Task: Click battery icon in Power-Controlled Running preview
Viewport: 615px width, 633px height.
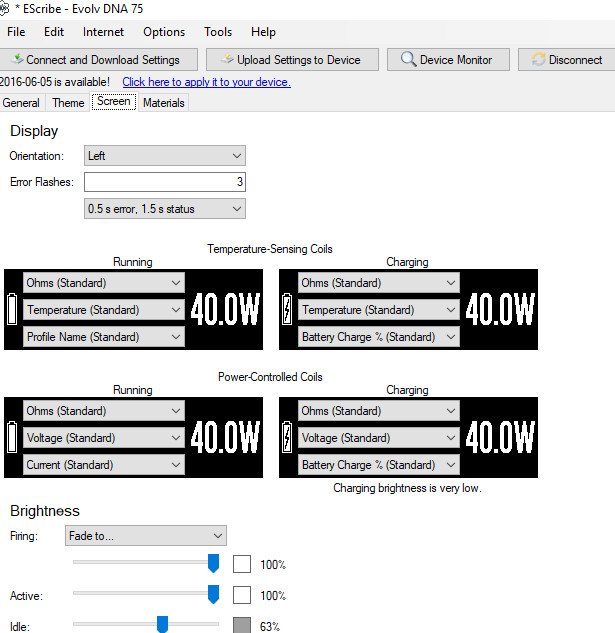Action: [13, 437]
